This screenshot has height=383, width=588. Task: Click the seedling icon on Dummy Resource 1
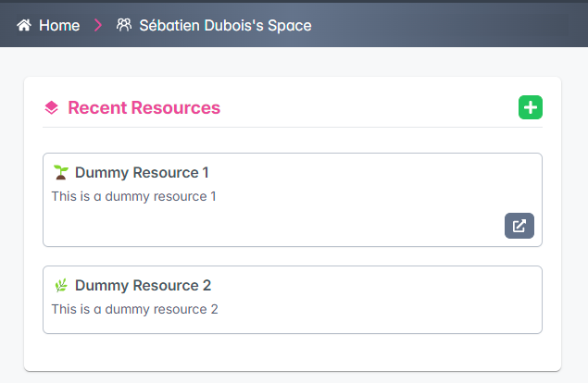[61, 172]
